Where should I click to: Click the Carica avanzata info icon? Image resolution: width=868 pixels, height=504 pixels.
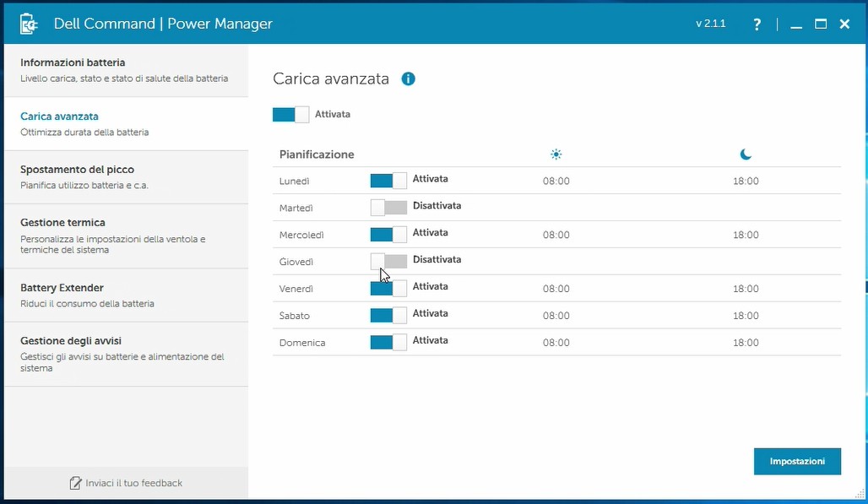click(409, 79)
